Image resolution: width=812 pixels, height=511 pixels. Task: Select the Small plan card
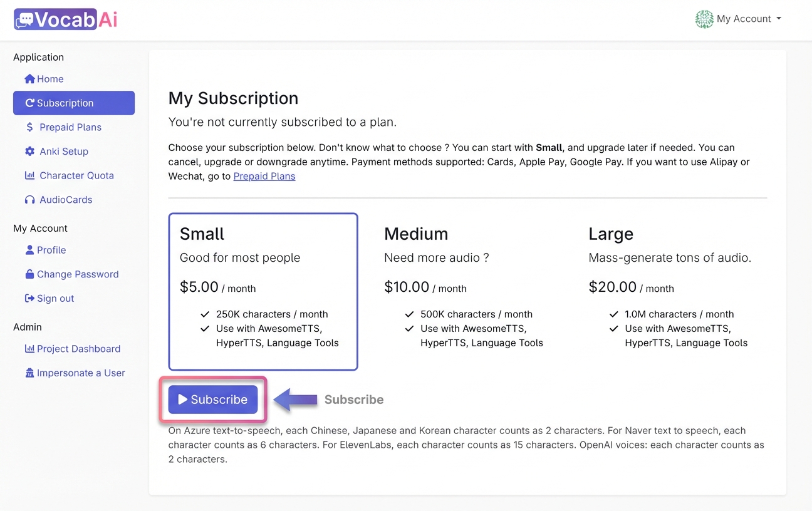point(263,291)
